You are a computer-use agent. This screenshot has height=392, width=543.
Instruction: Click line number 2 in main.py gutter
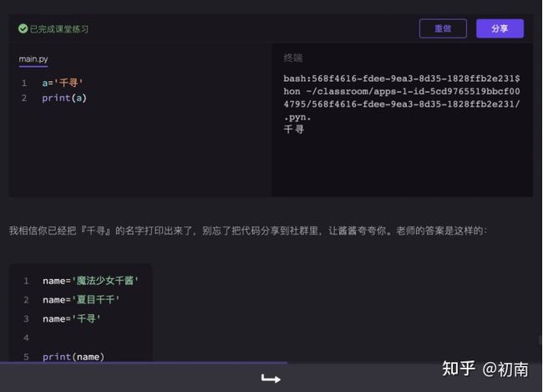24,98
